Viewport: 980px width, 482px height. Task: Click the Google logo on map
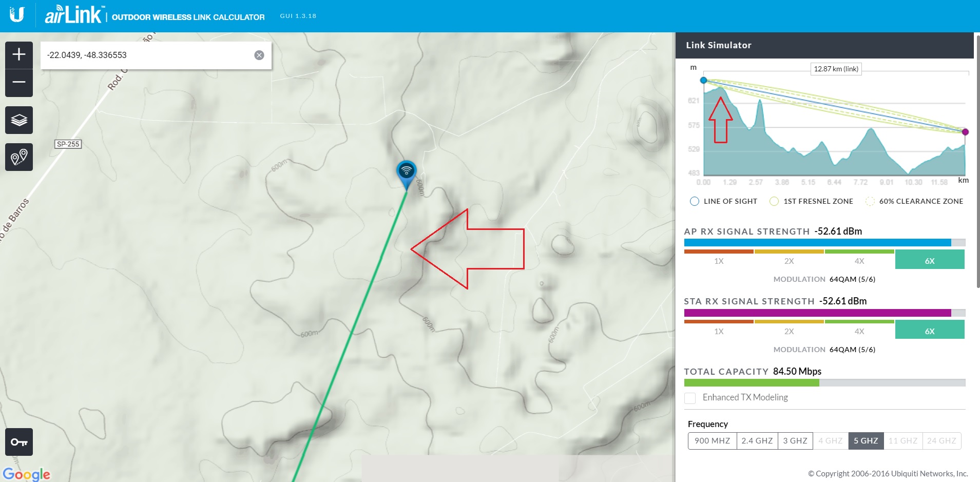tap(27, 474)
